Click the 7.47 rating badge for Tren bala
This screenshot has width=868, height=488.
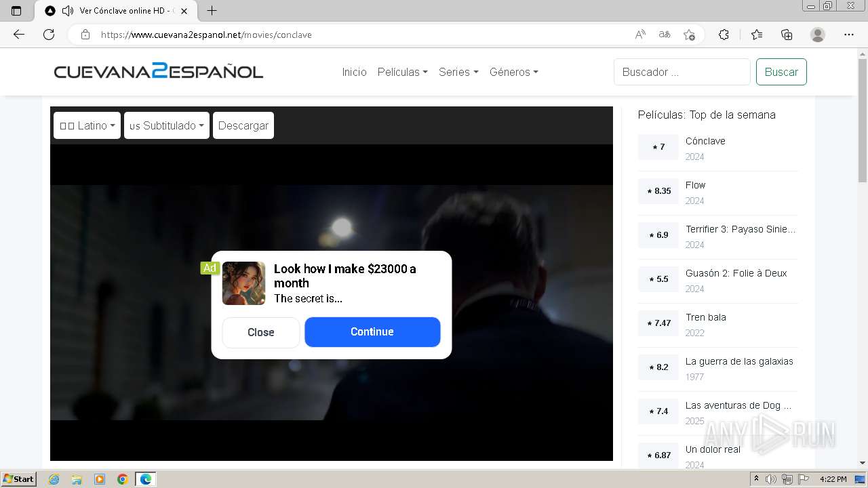point(658,323)
